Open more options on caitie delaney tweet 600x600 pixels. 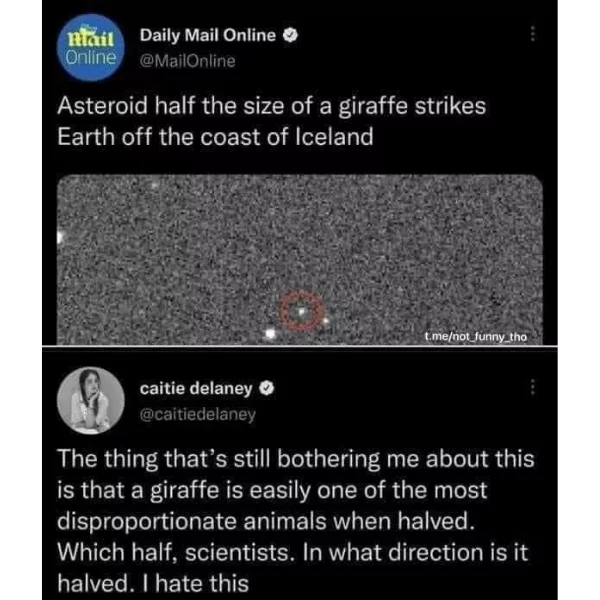[x=532, y=387]
